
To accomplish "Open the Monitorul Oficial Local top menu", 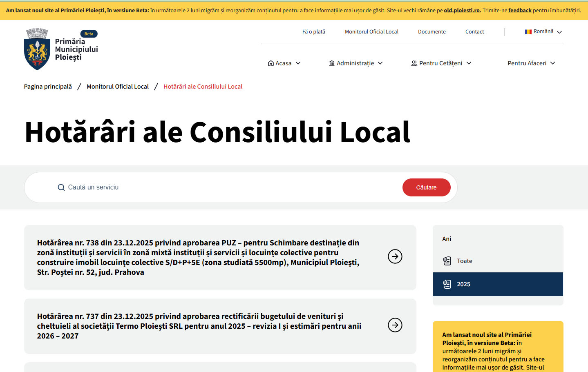I will [x=371, y=32].
